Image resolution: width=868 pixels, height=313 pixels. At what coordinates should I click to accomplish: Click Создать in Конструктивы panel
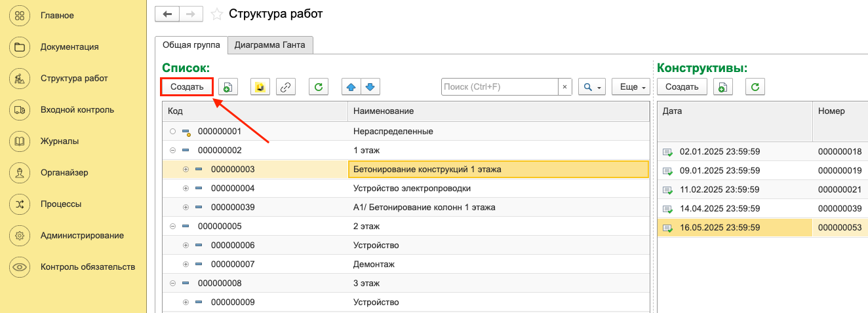pyautogui.click(x=682, y=87)
